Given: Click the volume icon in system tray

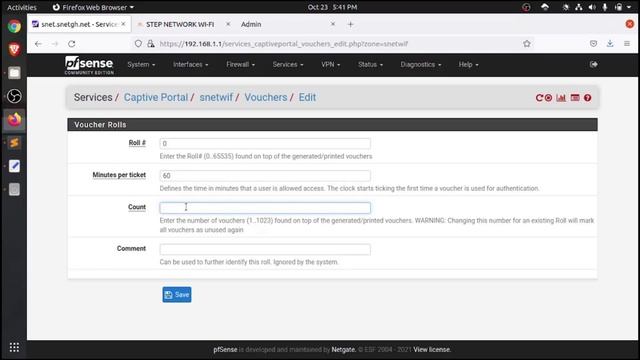Looking at the screenshot, I should (592, 7).
